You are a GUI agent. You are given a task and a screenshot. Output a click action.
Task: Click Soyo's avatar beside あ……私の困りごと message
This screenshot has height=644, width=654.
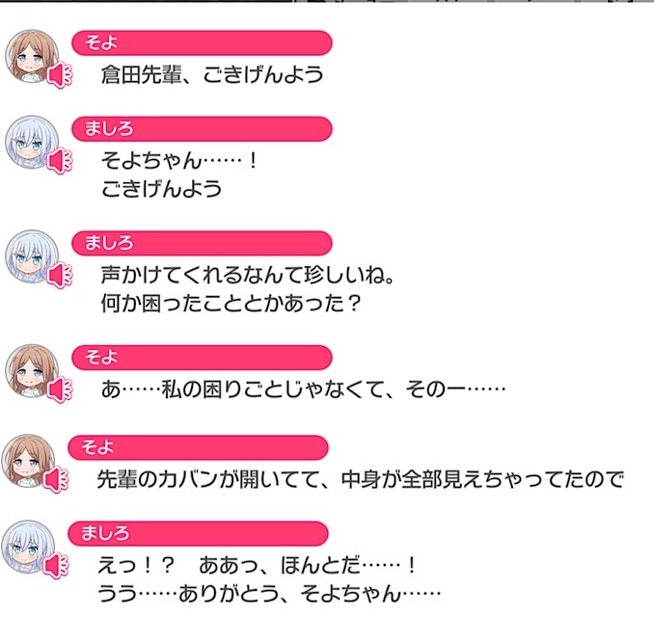tap(31, 370)
